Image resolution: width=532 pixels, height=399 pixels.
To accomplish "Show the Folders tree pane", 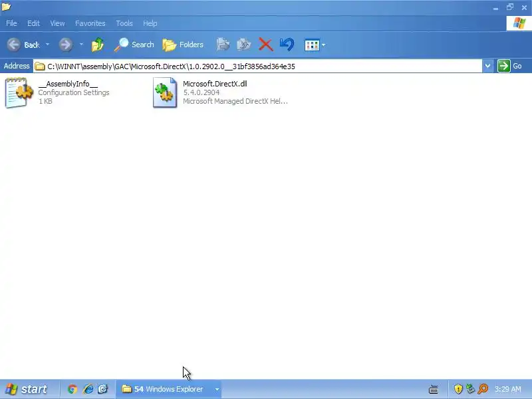I will tap(182, 45).
